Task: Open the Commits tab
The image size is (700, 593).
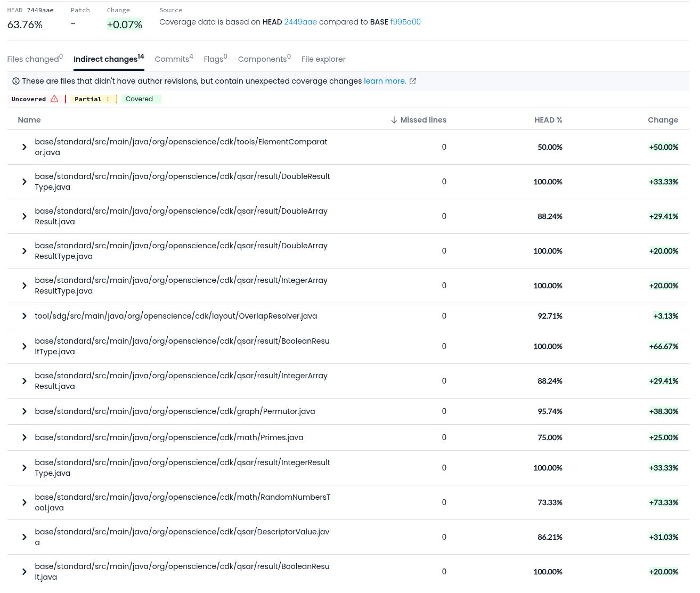Action: pos(174,59)
